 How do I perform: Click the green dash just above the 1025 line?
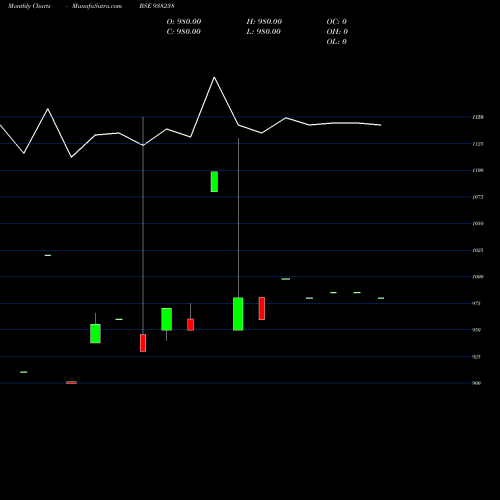(x=48, y=255)
